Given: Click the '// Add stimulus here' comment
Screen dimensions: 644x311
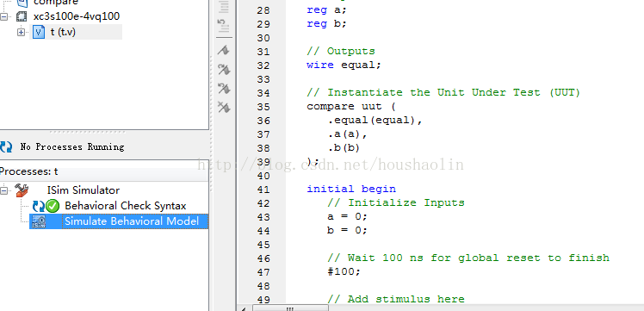Looking at the screenshot, I should [396, 299].
